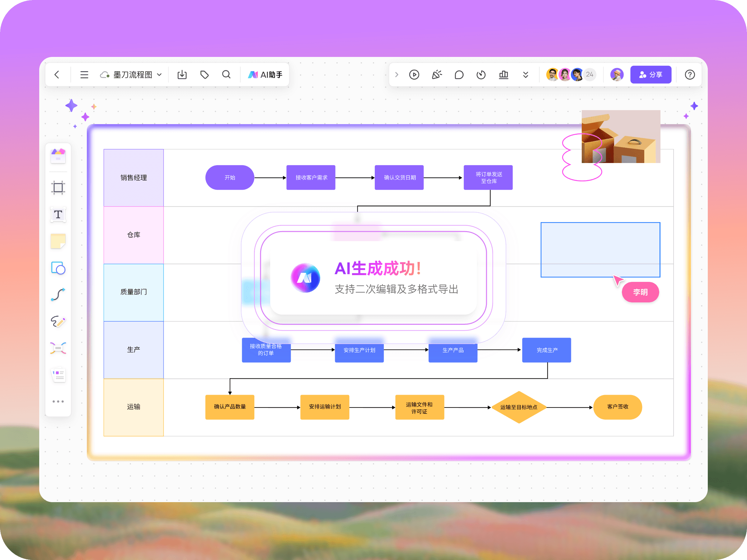747x560 pixels.
Task: Open the document card tool
Action: (x=58, y=375)
